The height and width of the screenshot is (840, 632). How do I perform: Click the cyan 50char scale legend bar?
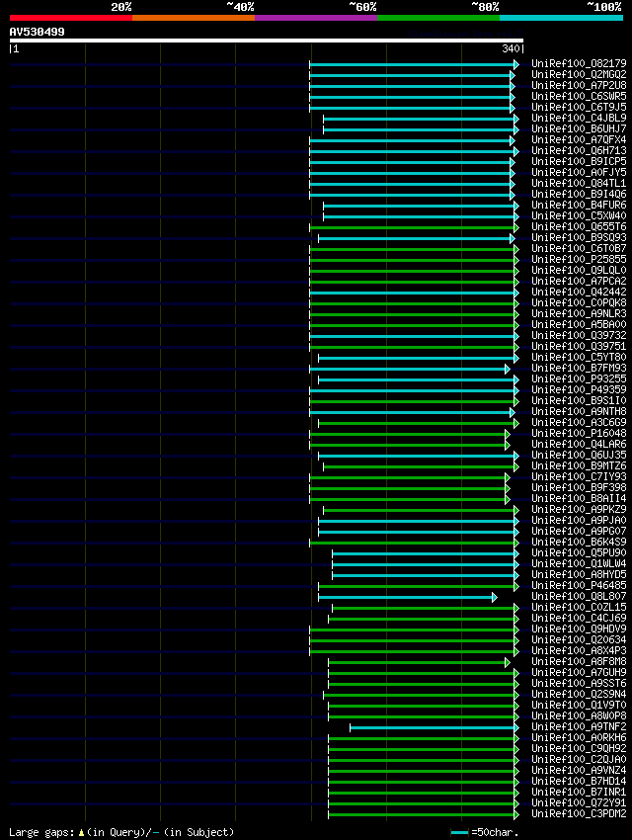(x=460, y=832)
